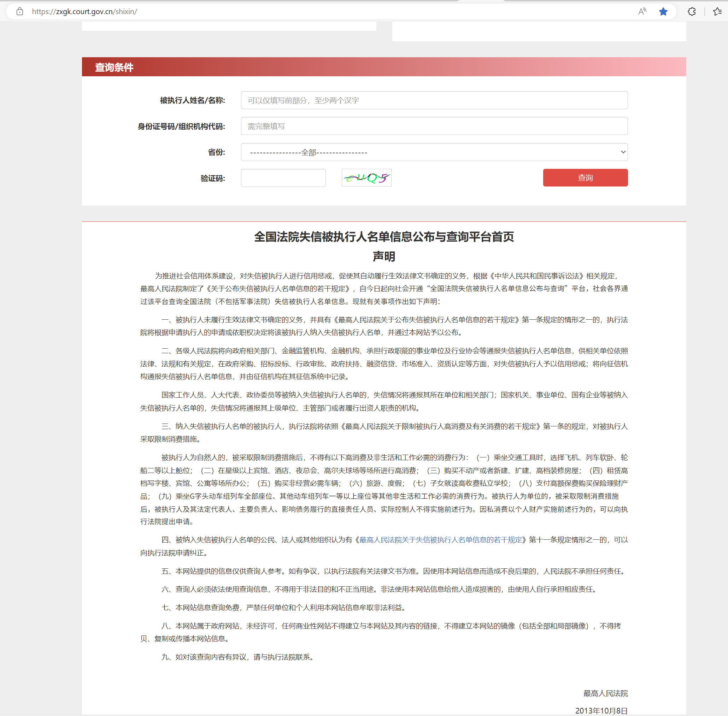Click the site information lock icon
This screenshot has width=728, height=716.
tap(20, 12)
